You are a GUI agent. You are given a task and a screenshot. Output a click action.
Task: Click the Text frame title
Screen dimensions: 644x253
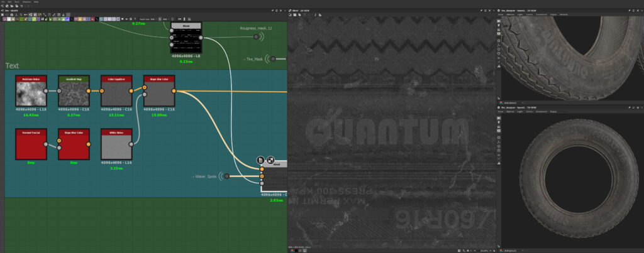[x=12, y=66]
